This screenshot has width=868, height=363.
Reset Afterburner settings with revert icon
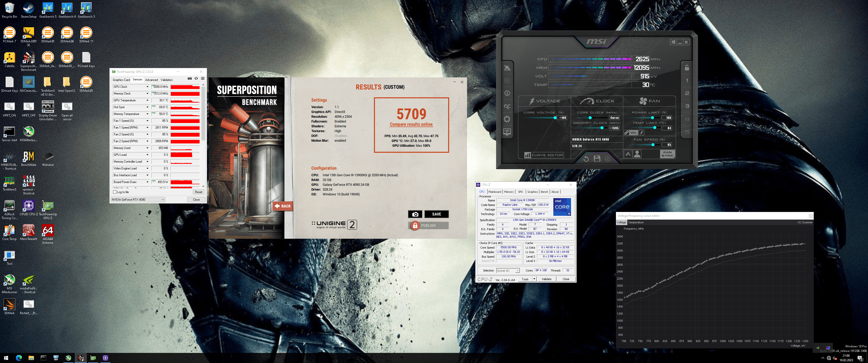click(x=586, y=159)
